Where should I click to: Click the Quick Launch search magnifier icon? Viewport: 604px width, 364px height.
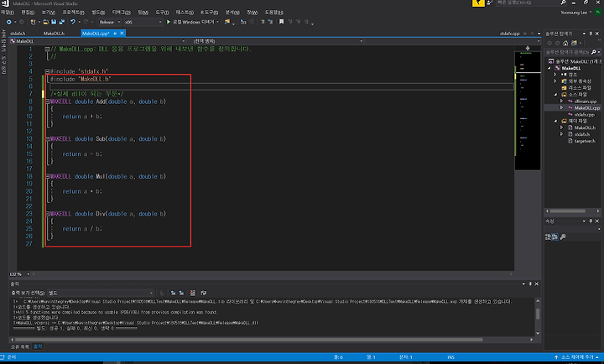(563, 3)
